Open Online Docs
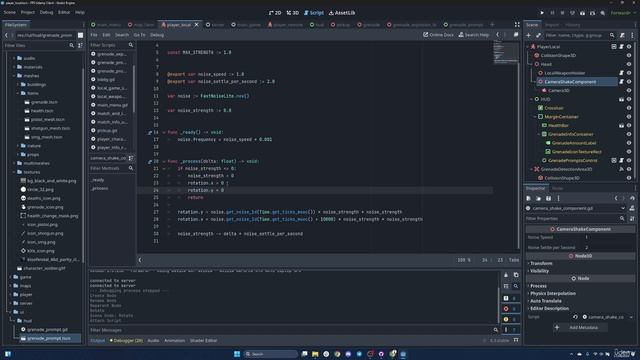This screenshot has width=640, height=360. click(438, 35)
